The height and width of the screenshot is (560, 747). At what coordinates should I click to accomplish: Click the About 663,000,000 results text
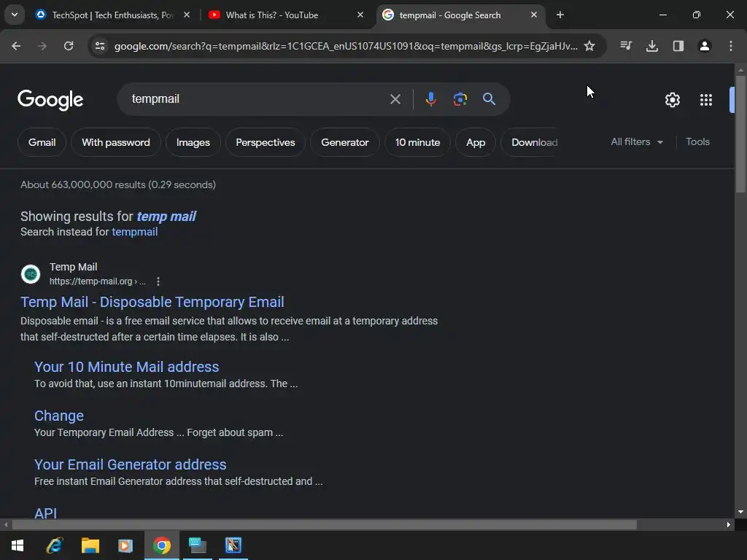(118, 184)
